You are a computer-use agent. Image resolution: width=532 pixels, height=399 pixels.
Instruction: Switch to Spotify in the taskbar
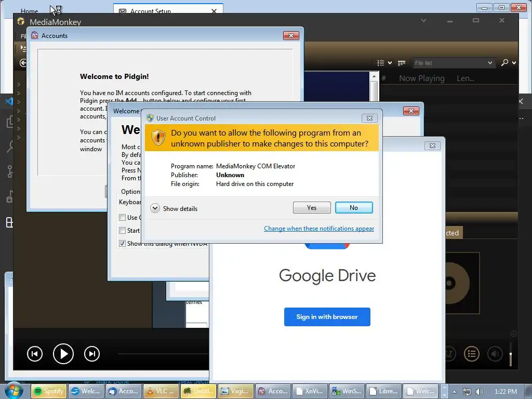(49, 391)
